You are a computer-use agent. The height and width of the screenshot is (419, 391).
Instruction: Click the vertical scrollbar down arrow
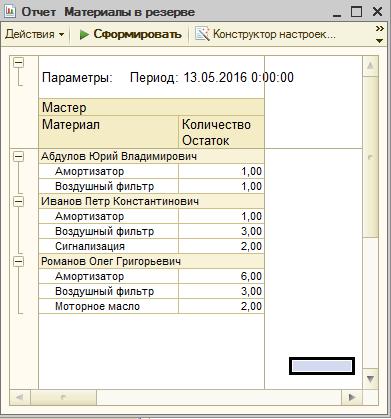coord(370,379)
